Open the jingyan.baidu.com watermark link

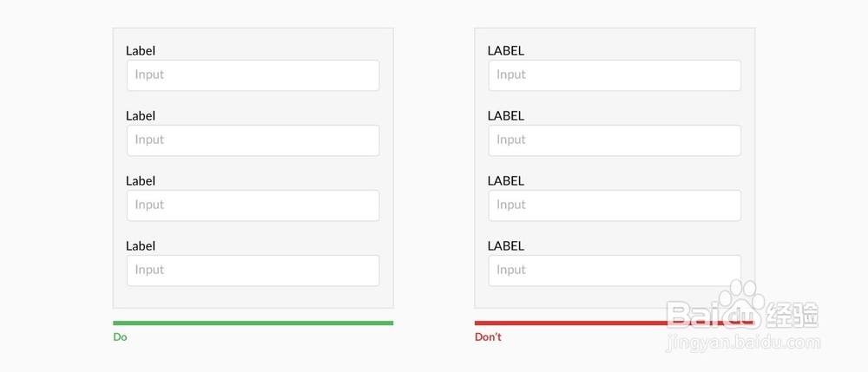pyautogui.click(x=742, y=343)
